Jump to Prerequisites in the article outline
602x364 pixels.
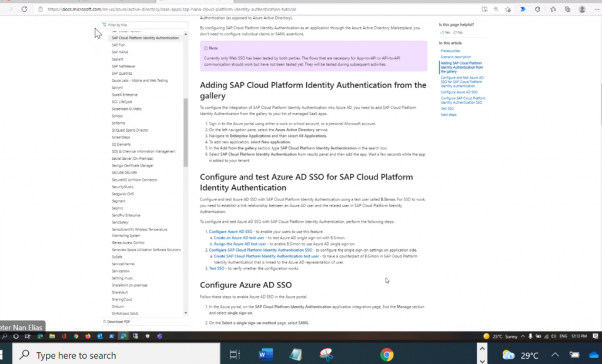450,51
